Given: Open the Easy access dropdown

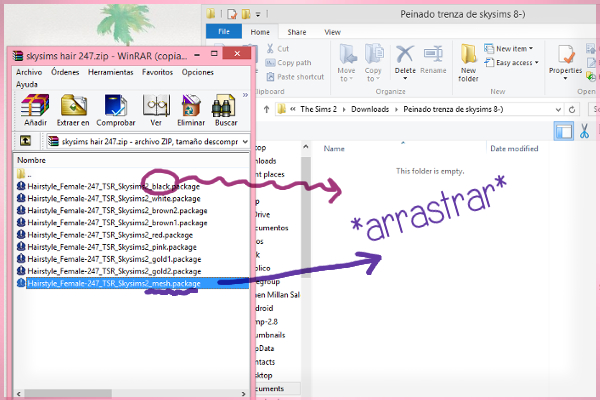Looking at the screenshot, I should [x=512, y=62].
